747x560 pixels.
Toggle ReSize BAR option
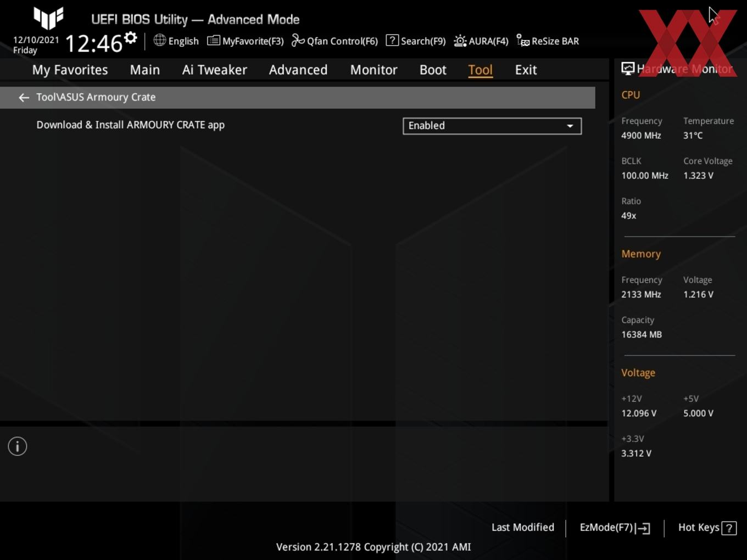point(548,41)
